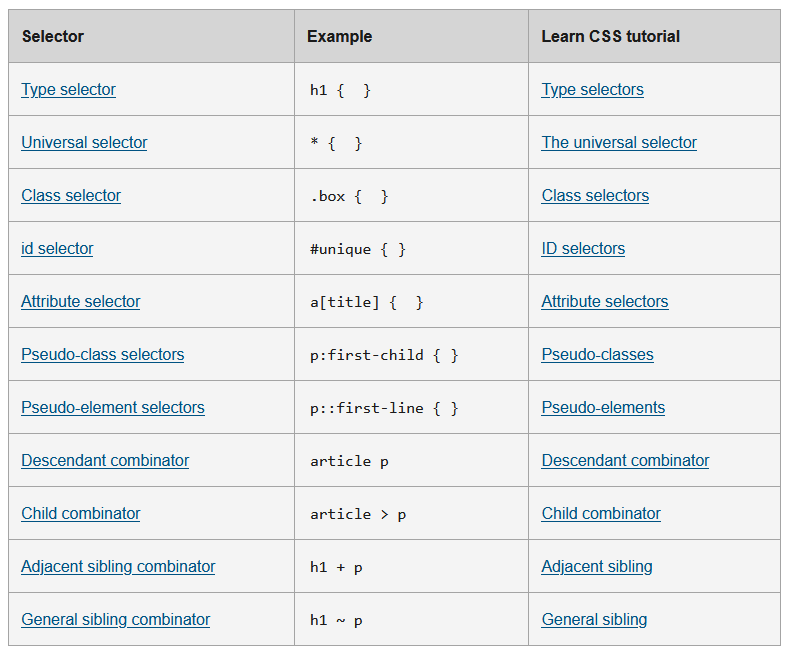Image resolution: width=791 pixels, height=657 pixels.
Task: Open the Attribute selectors tutorial link
Action: point(605,302)
